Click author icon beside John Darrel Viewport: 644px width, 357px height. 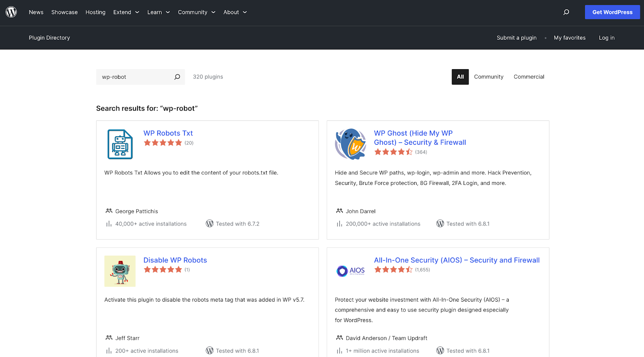tap(340, 211)
